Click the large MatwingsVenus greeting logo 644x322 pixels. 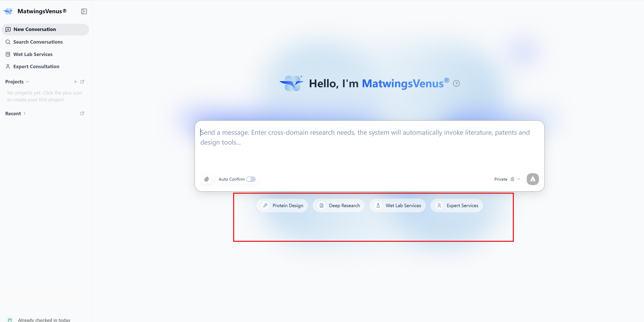(291, 83)
